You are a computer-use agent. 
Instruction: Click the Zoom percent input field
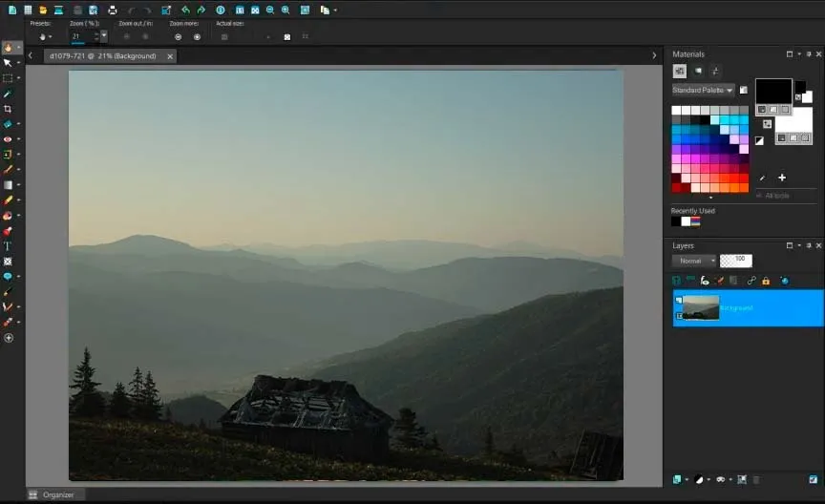[x=82, y=36]
